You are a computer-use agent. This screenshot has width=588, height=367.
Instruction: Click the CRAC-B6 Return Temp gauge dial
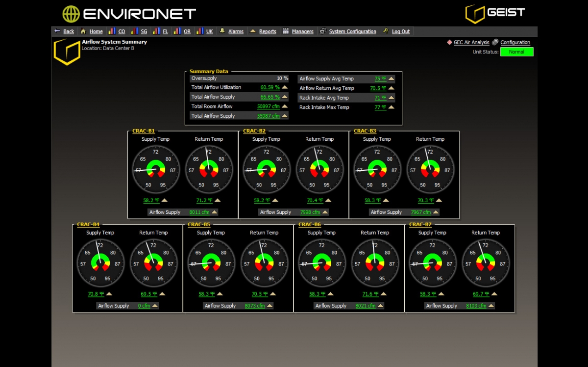375,263
